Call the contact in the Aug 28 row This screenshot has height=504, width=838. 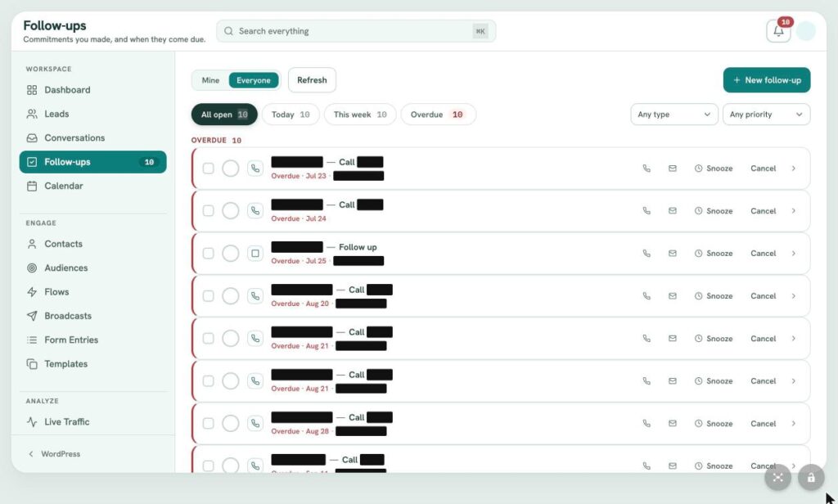(x=647, y=423)
